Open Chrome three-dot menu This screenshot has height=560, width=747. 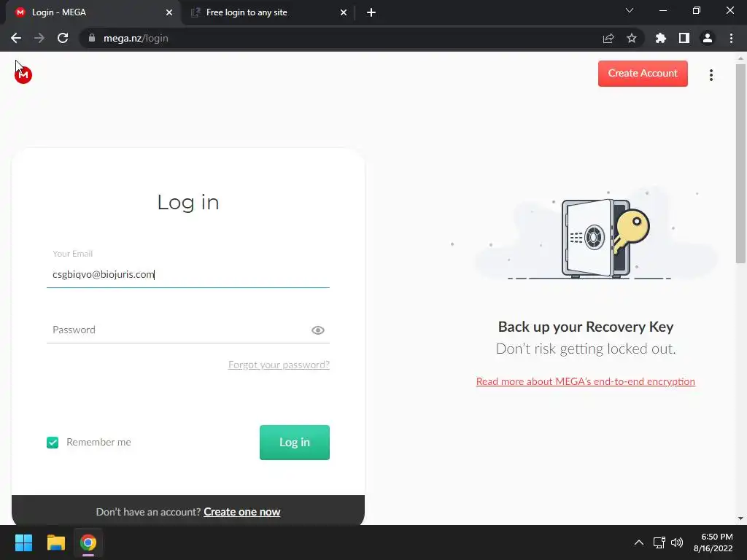click(x=731, y=38)
